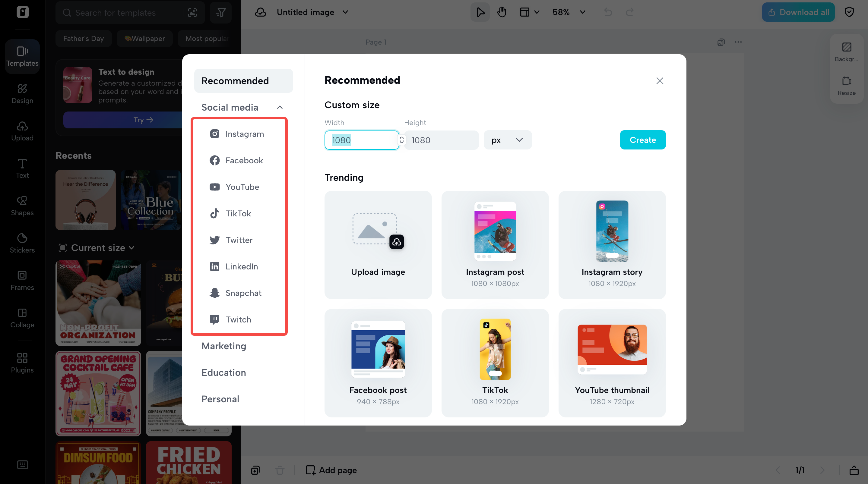Open the layout view dropdown
The width and height of the screenshot is (868, 484).
coord(530,12)
